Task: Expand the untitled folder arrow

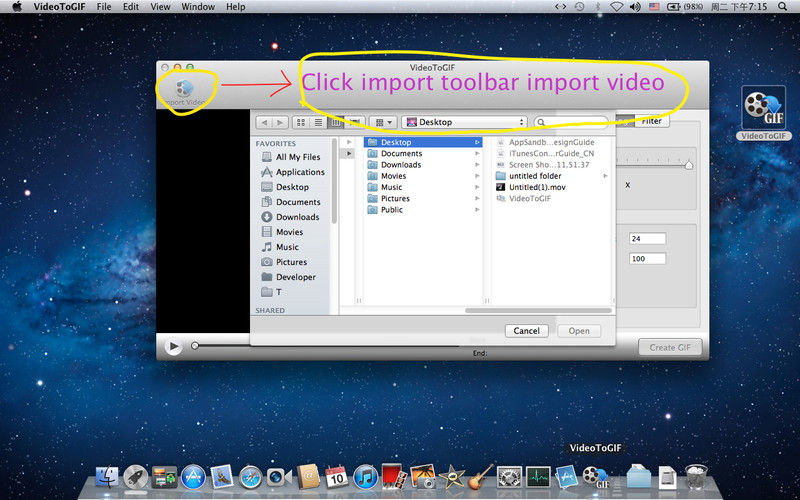Action: coord(605,176)
